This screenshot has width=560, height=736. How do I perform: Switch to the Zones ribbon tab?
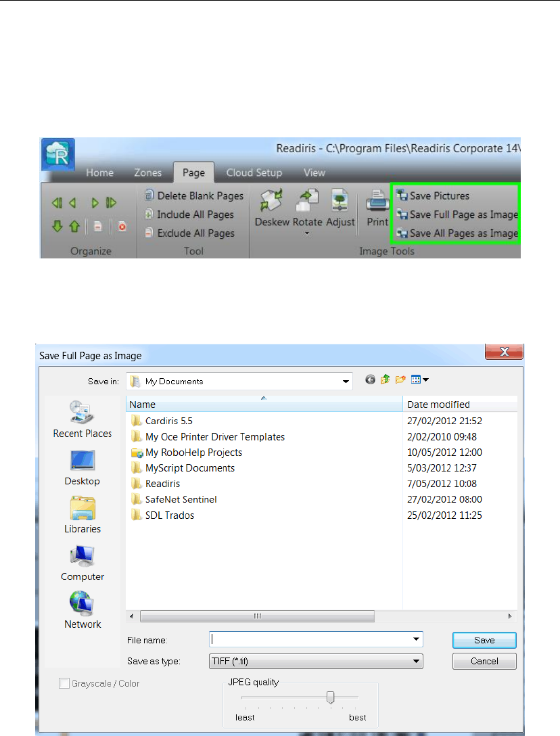point(148,172)
